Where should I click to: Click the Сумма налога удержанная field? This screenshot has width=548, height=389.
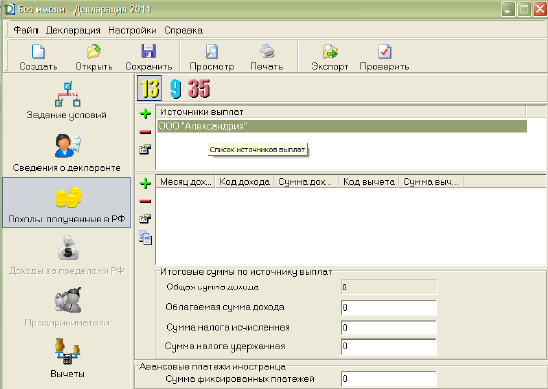tap(389, 346)
